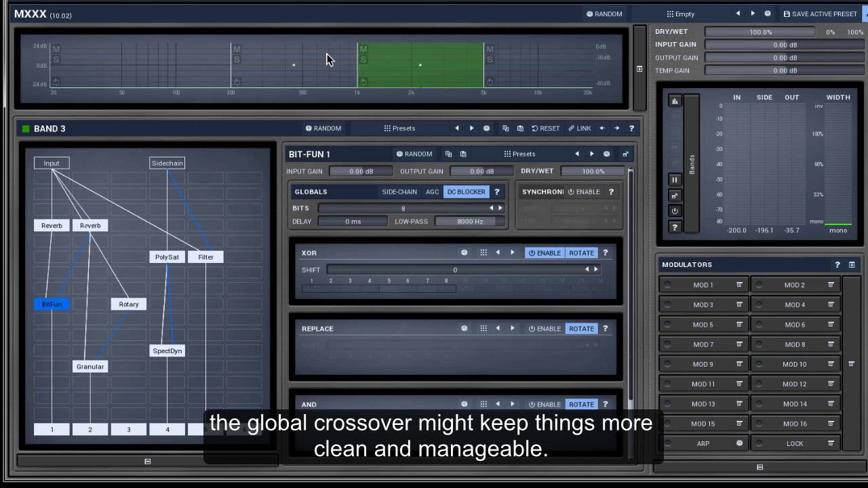Open the BAND 3 Presets menu
868x488 pixels.
399,128
